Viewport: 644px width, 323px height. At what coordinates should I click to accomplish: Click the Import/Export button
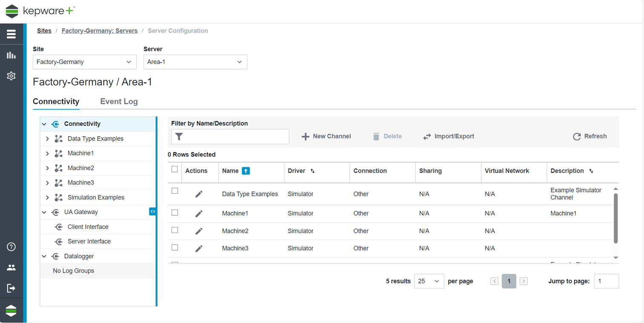click(x=448, y=136)
